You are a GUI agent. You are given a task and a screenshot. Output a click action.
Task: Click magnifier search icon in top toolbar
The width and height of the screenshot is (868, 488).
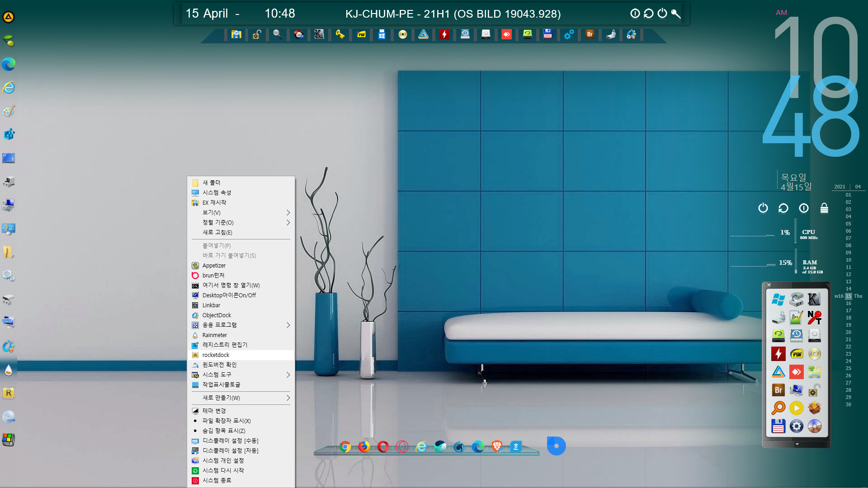pos(278,34)
